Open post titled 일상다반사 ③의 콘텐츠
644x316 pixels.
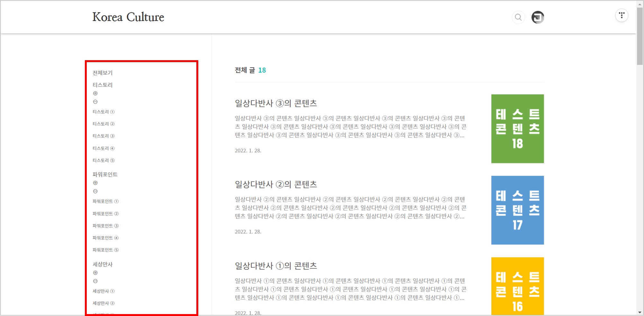[276, 103]
